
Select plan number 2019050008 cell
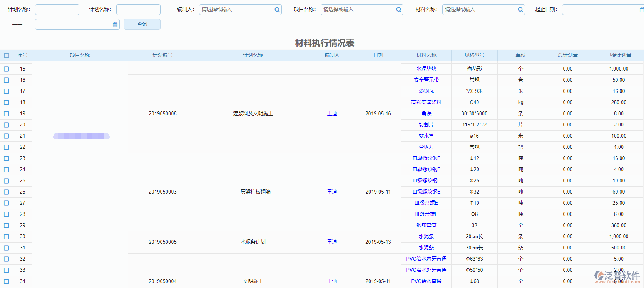pos(162,114)
